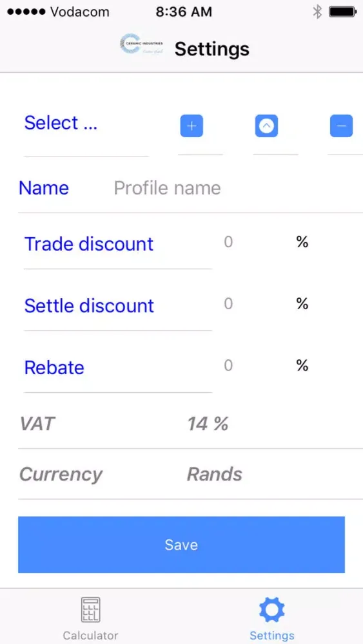Tap the Bluetooth status icon
The image size is (363, 644).
coord(317,12)
